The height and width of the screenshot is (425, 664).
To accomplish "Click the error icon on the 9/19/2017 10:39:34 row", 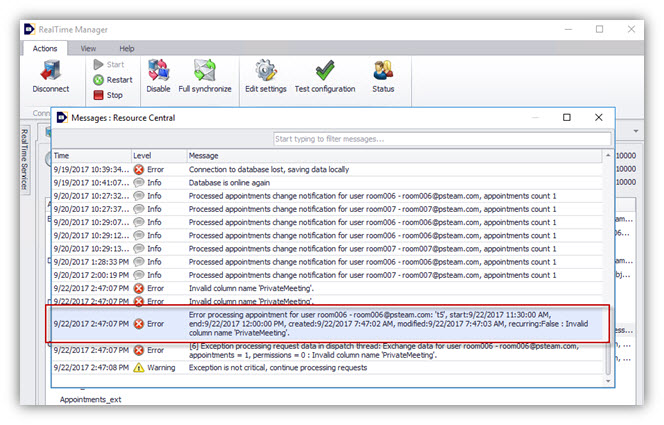I will [138, 170].
